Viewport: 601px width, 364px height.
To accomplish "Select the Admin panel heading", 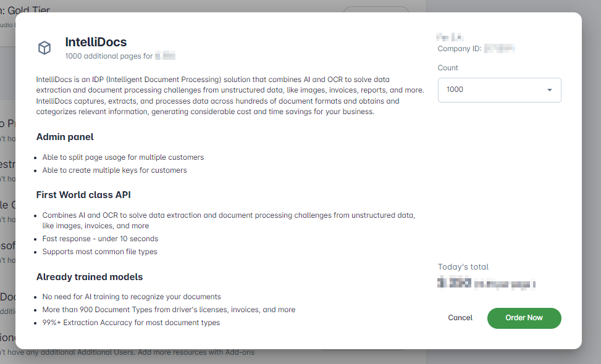I will point(65,137).
